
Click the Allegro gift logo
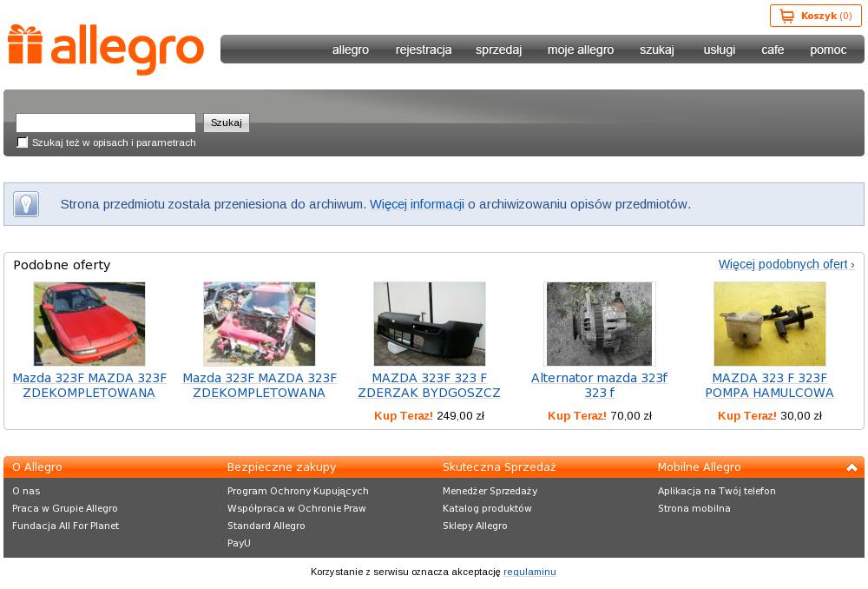pyautogui.click(x=106, y=50)
